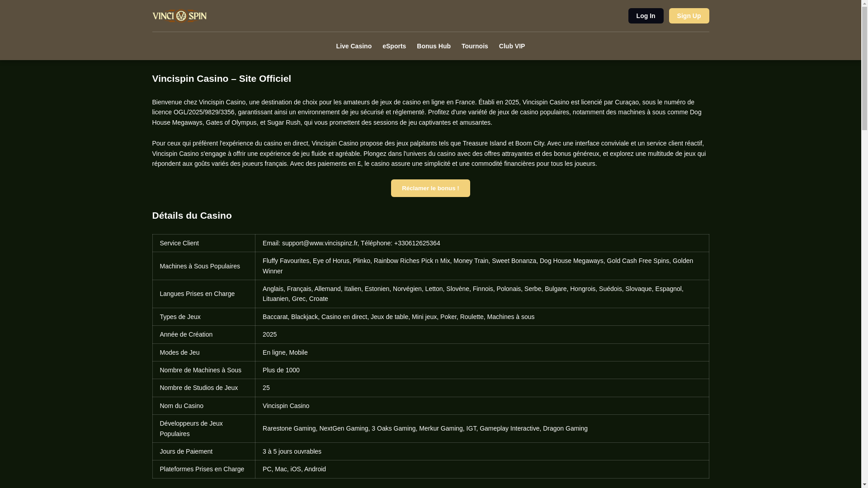The height and width of the screenshot is (488, 868).
Task: Click the Année de Création cell
Action: tap(204, 334)
